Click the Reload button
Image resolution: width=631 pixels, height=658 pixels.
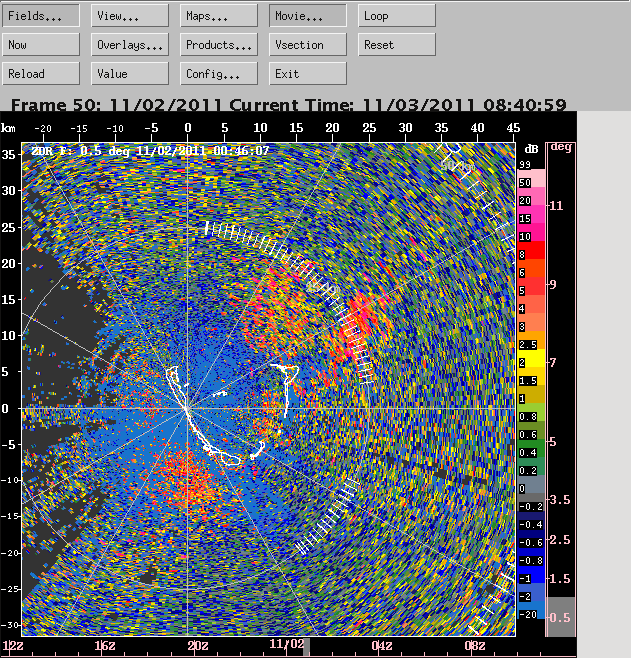[41, 73]
